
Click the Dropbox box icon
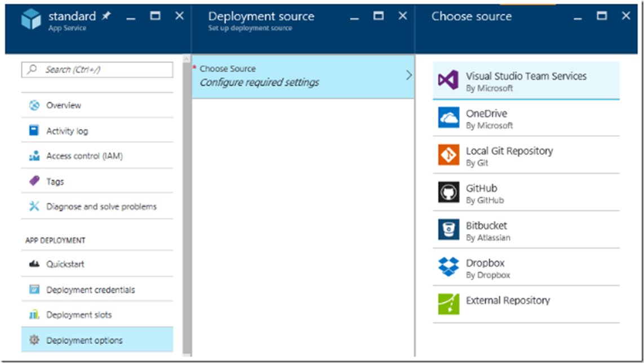click(448, 267)
